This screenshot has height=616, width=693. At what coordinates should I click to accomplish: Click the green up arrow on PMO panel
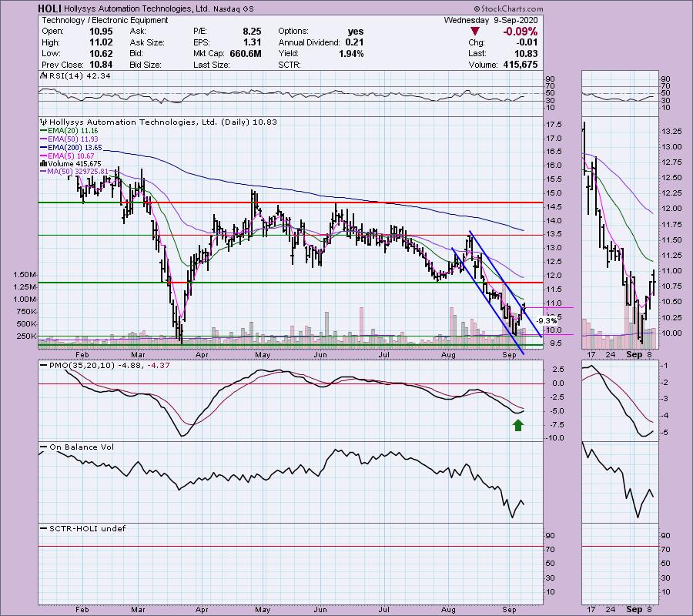coord(518,425)
